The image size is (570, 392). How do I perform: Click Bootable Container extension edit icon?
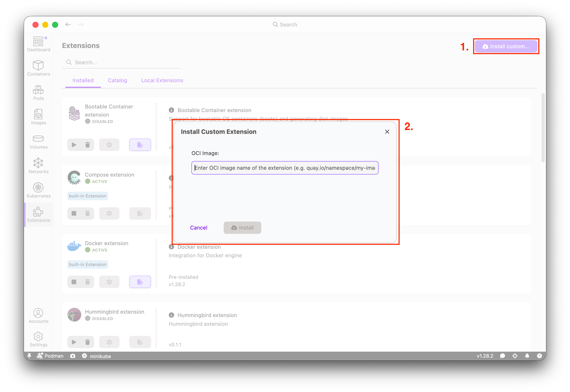pyautogui.click(x=140, y=145)
